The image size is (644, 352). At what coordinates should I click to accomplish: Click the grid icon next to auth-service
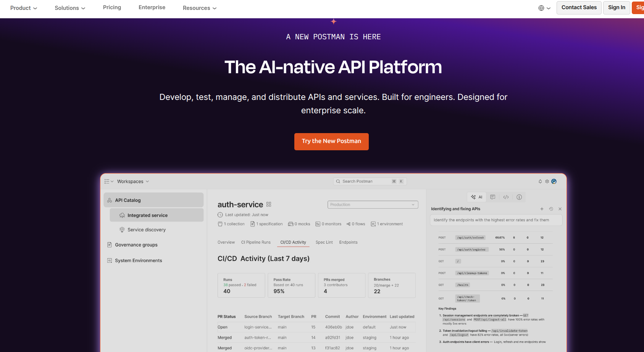[269, 204]
